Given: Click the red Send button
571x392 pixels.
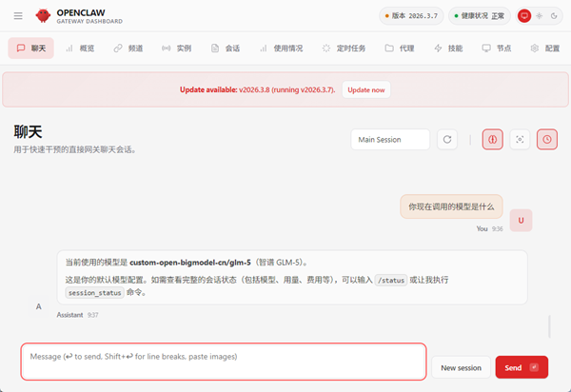Looking at the screenshot, I should [x=522, y=368].
